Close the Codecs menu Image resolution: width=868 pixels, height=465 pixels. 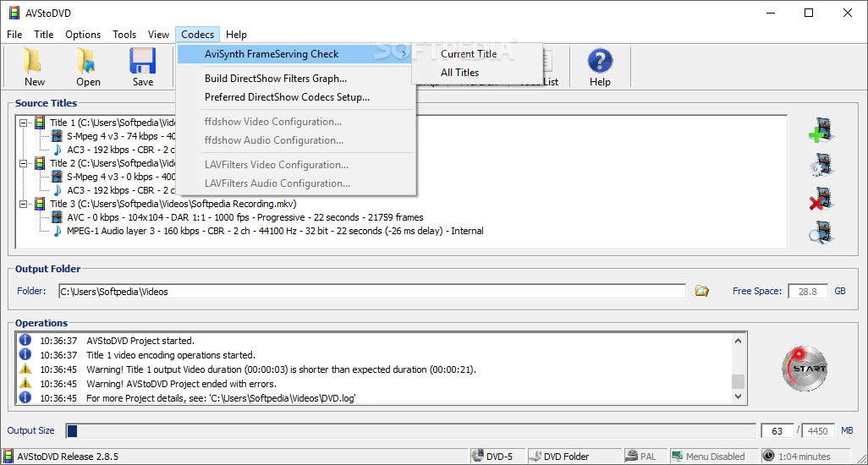tap(198, 35)
